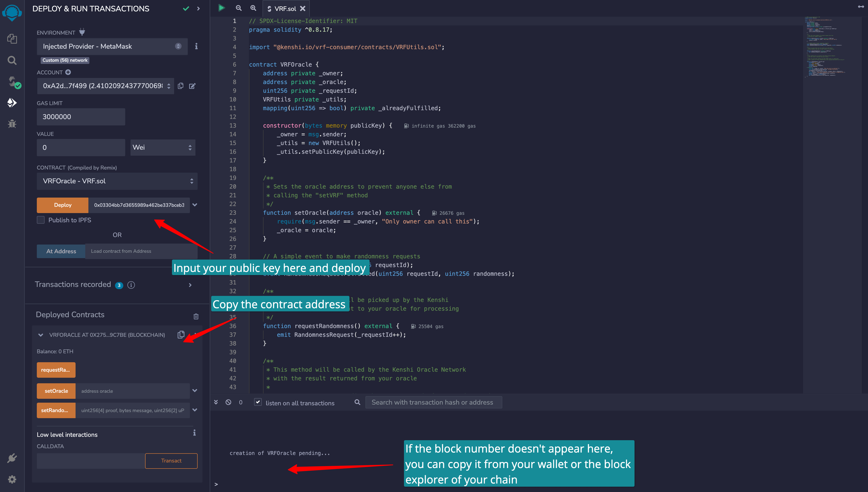Open the Environment provider dropdown
Image resolution: width=868 pixels, height=492 pixels.
112,46
